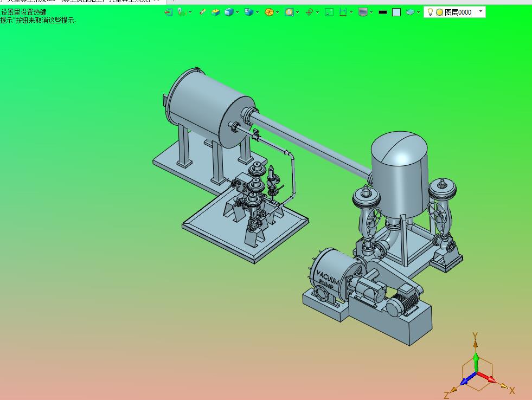Open the 图层0000 layer dropdown
The width and height of the screenshot is (532, 400).
coord(480,11)
